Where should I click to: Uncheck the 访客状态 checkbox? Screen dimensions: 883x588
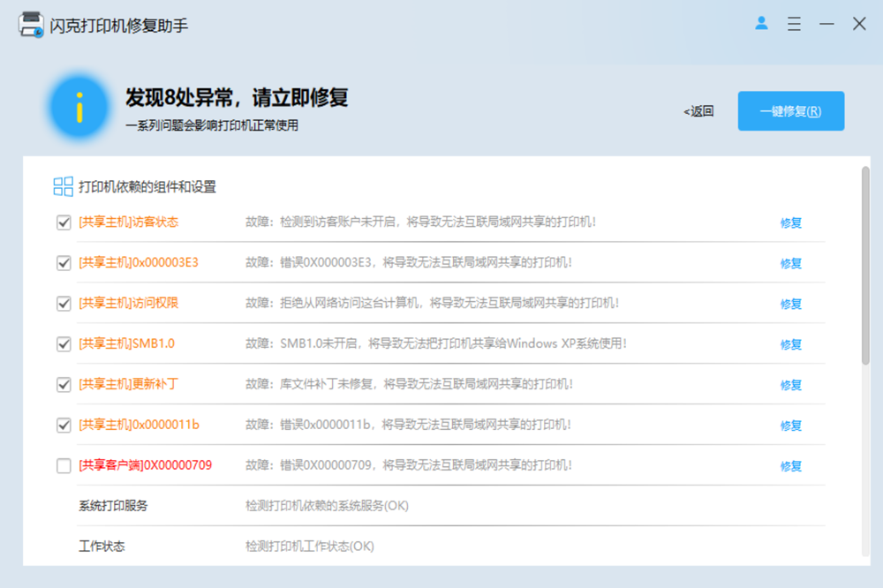coord(64,222)
